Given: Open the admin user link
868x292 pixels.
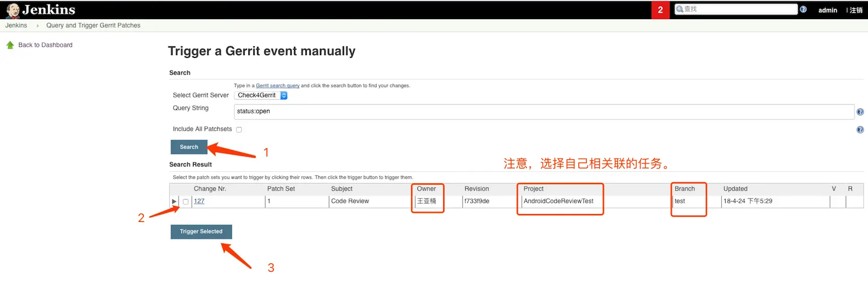Looking at the screenshot, I should click(x=828, y=10).
